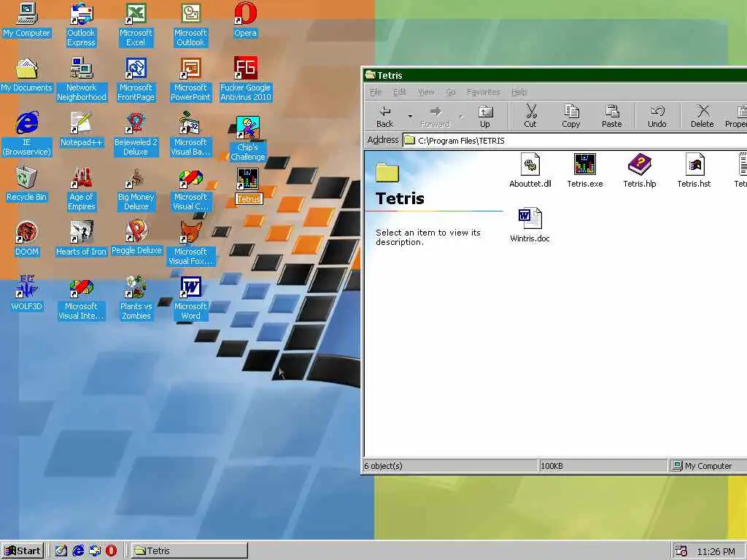Open the Back history dropdown arrow
The width and height of the screenshot is (747, 560).
(410, 116)
